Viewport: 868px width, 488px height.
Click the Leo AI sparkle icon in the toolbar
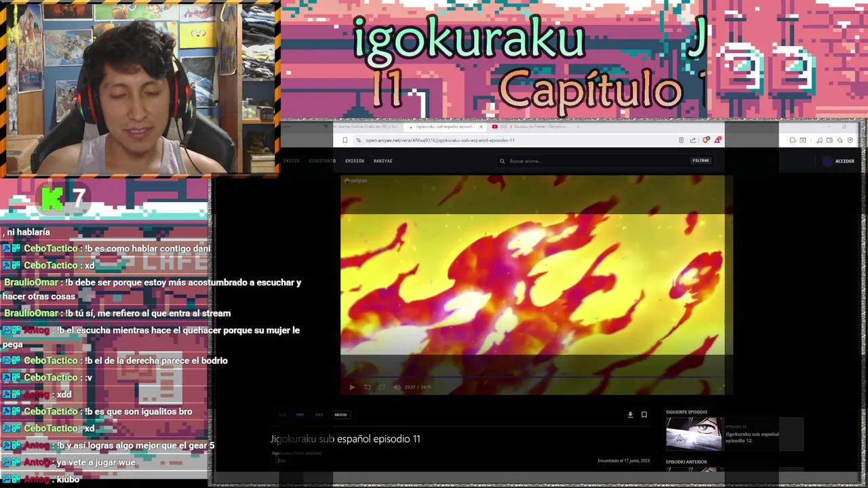point(840,140)
